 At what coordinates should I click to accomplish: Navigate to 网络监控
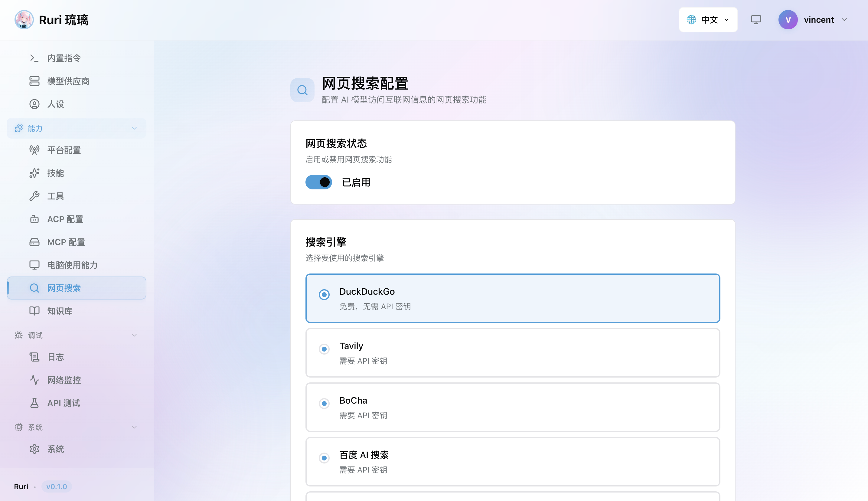[76, 380]
